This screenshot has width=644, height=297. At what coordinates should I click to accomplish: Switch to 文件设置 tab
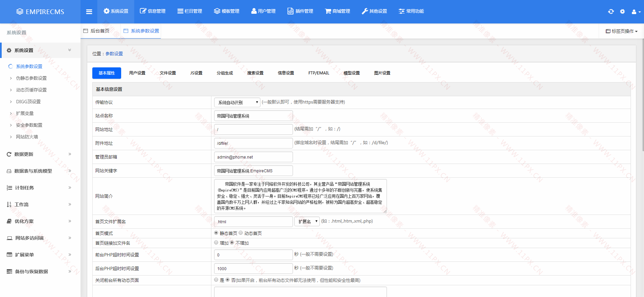pos(168,73)
